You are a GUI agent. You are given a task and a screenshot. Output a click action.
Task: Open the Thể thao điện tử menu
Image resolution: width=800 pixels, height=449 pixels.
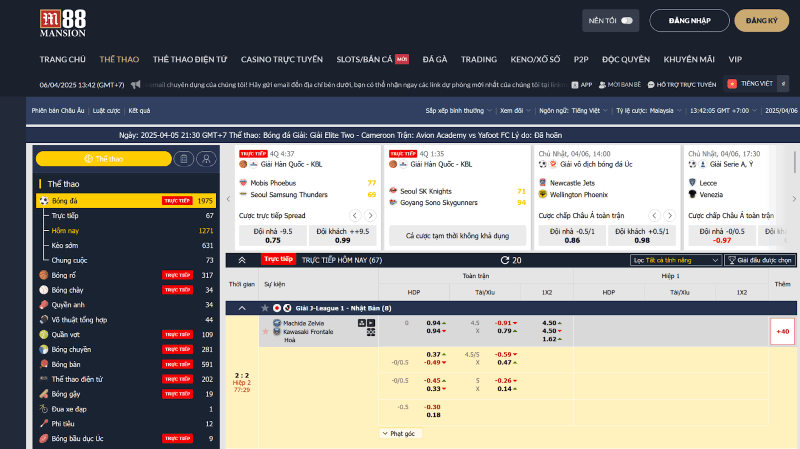[x=190, y=59]
